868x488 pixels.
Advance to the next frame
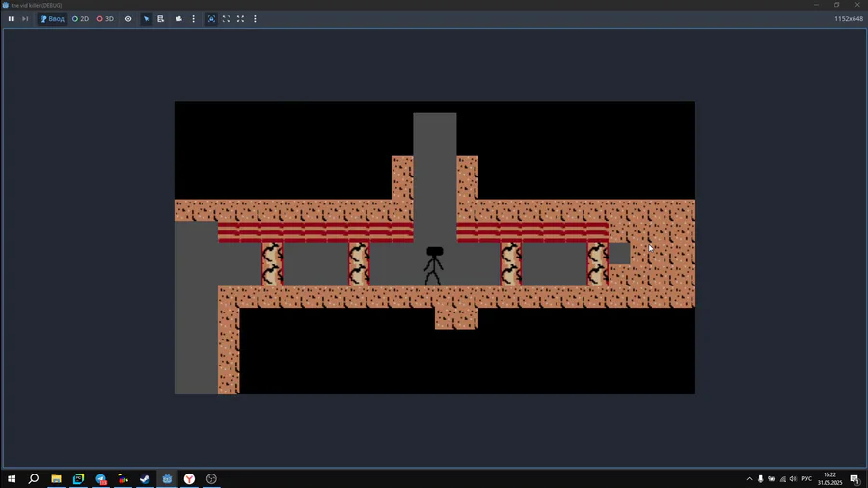(25, 19)
